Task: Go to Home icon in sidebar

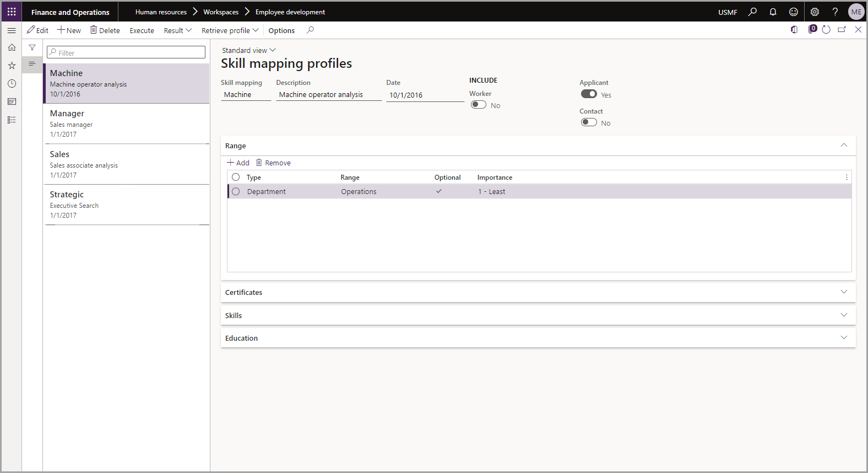Action: pyautogui.click(x=12, y=47)
